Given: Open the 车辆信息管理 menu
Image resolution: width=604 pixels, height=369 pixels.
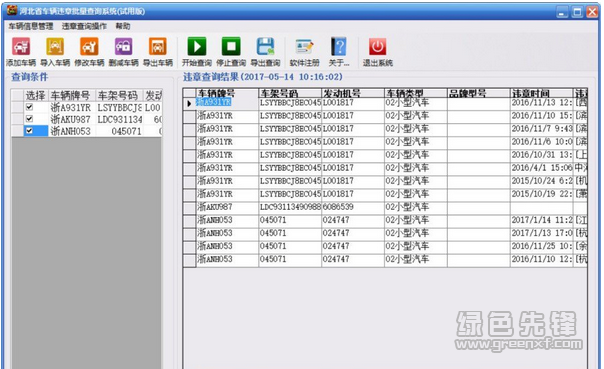Looking at the screenshot, I should click(30, 26).
